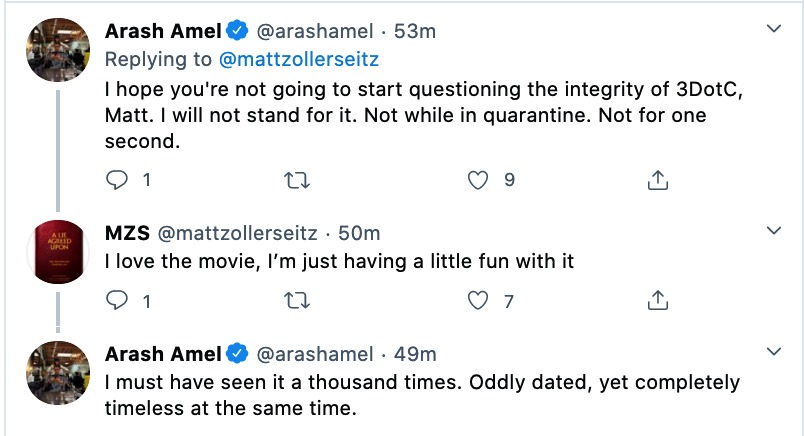Open Arash Amel's name on 53m tweet

163,31
